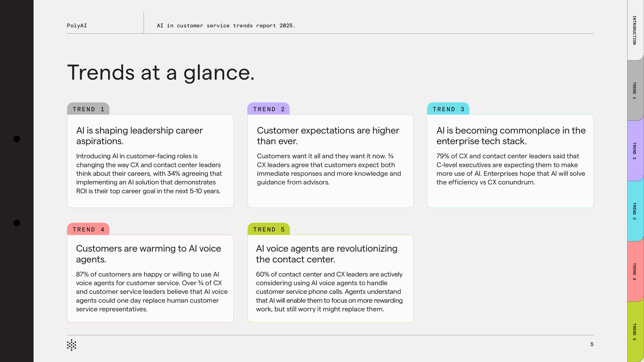This screenshot has height=362, width=644.
Task: Click the PolyAI dotted logo icon
Action: [71, 345]
